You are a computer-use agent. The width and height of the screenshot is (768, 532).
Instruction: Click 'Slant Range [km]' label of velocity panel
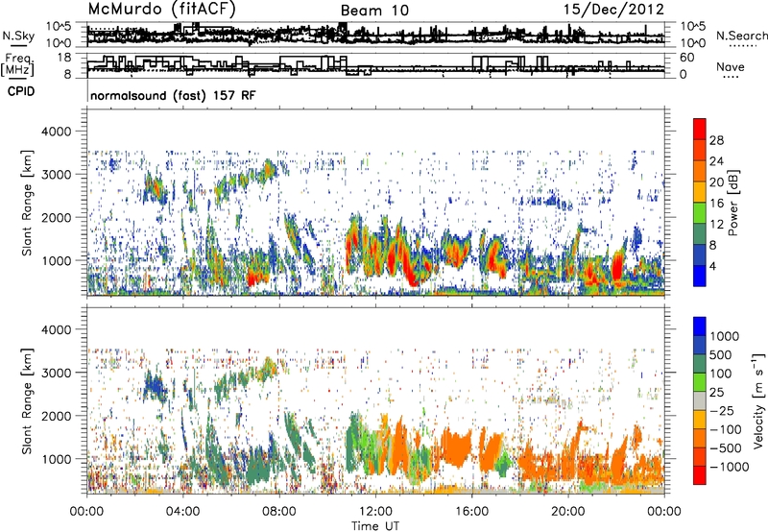pos(27,401)
